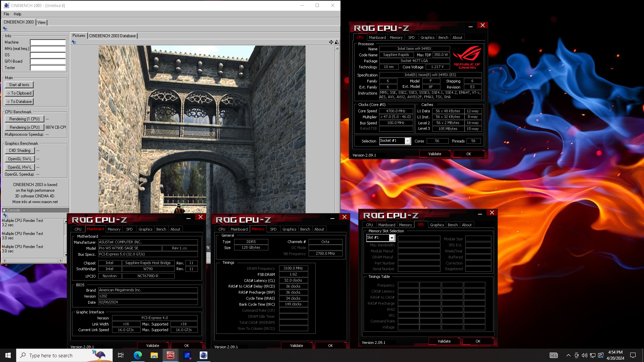Click the To Database button
Screen dimensions: 644x362
(19, 102)
